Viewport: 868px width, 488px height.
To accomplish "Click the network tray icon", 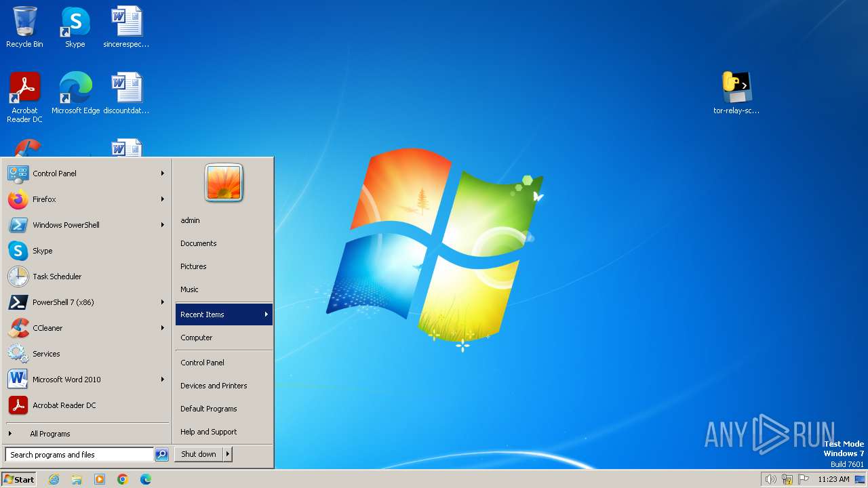I will 787,479.
